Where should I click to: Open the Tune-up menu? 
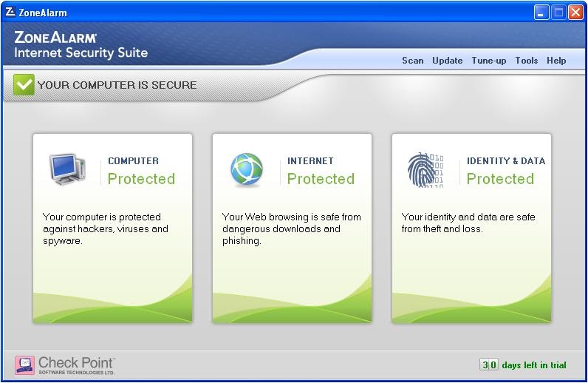coord(488,61)
